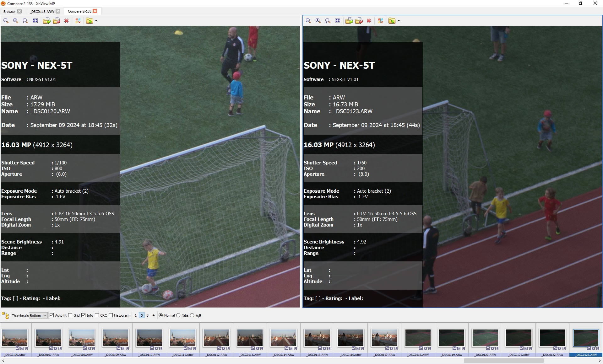Image resolution: width=603 pixels, height=364 pixels.
Task: Select the _DSC0122.ARW thumbnail
Action: (552, 338)
